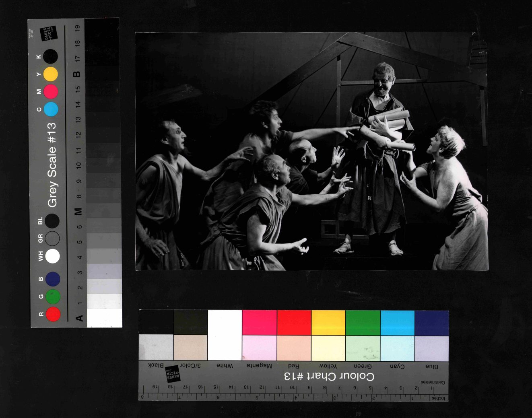Pick the large white patch on colour chart
Screen dimensions: 532x418
pyautogui.click(x=225, y=335)
